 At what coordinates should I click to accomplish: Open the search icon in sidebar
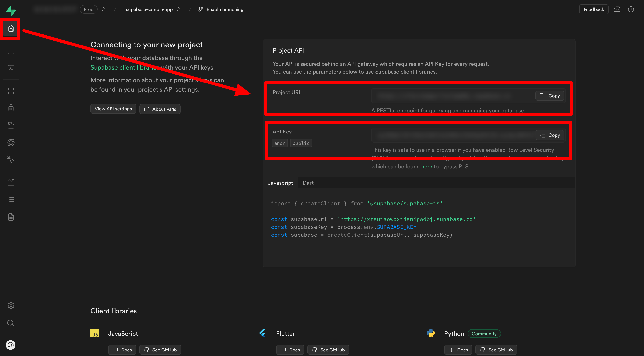(x=11, y=323)
